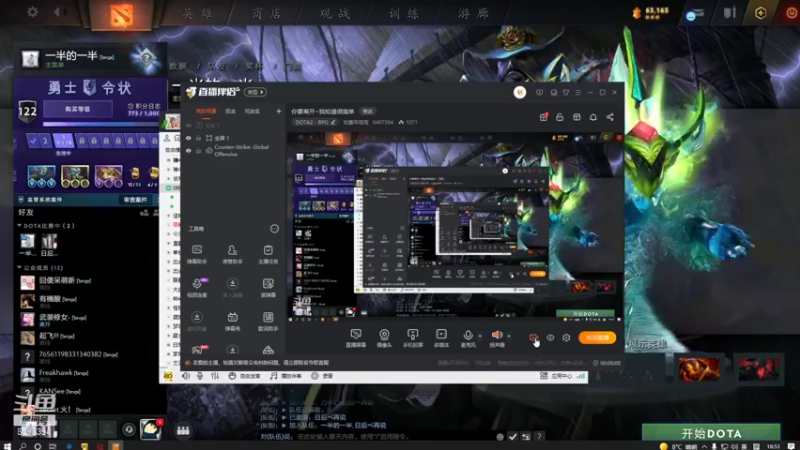Open the 歌词助手 tool
The width and height of the screenshot is (800, 450).
[x=268, y=321]
